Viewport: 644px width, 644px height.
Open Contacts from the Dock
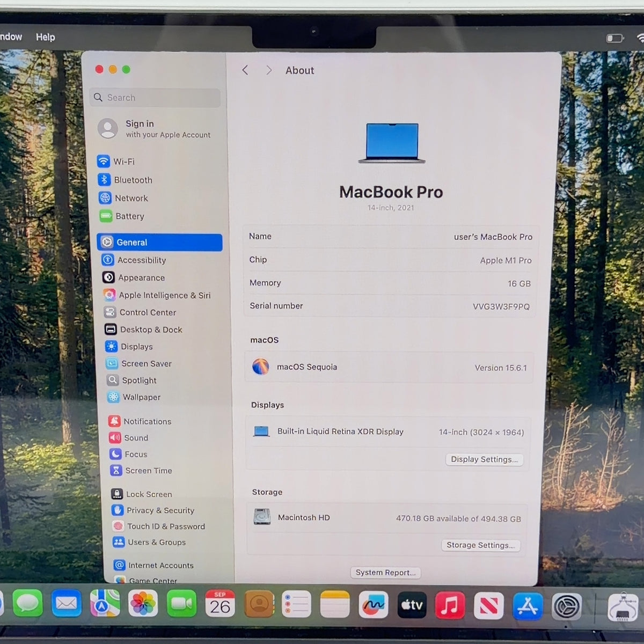[259, 605]
